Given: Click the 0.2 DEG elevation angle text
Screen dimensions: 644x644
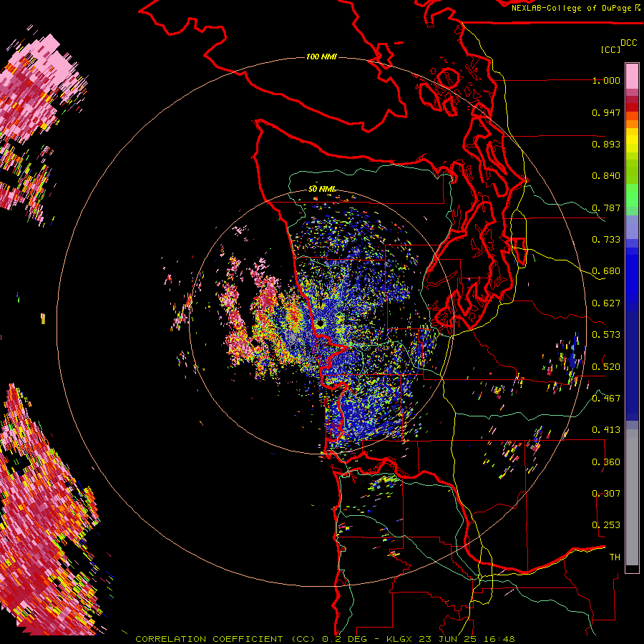Looking at the screenshot, I should click(345, 639).
